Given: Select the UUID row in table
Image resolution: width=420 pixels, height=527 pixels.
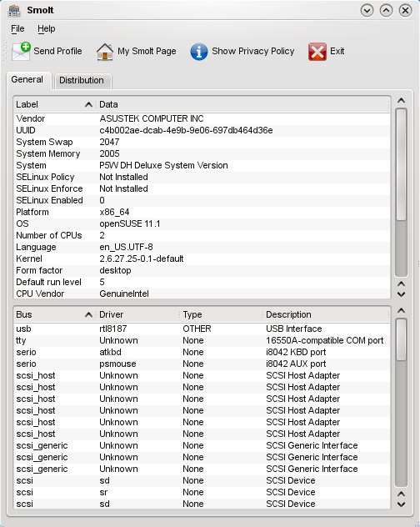Looking at the screenshot, I should tap(202, 130).
